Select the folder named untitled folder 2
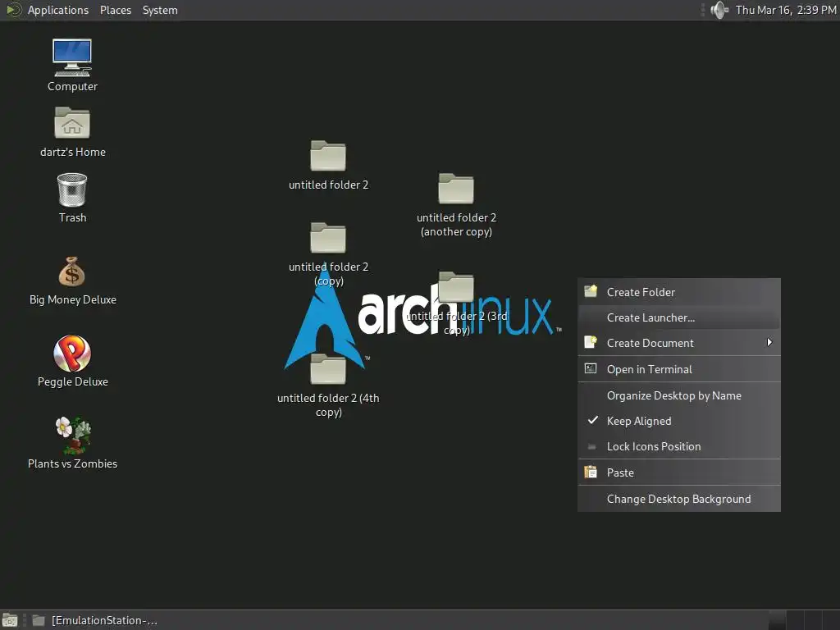Image resolution: width=840 pixels, height=630 pixels. click(328, 156)
